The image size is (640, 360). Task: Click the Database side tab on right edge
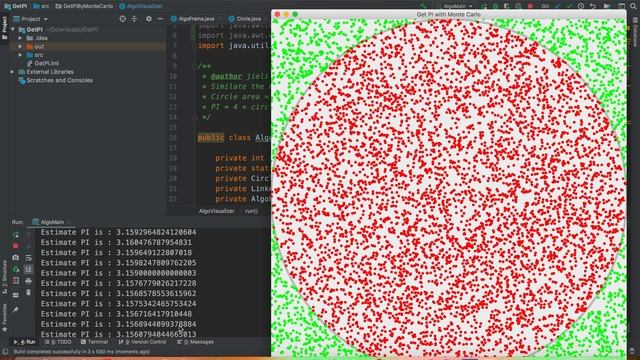(x=636, y=32)
